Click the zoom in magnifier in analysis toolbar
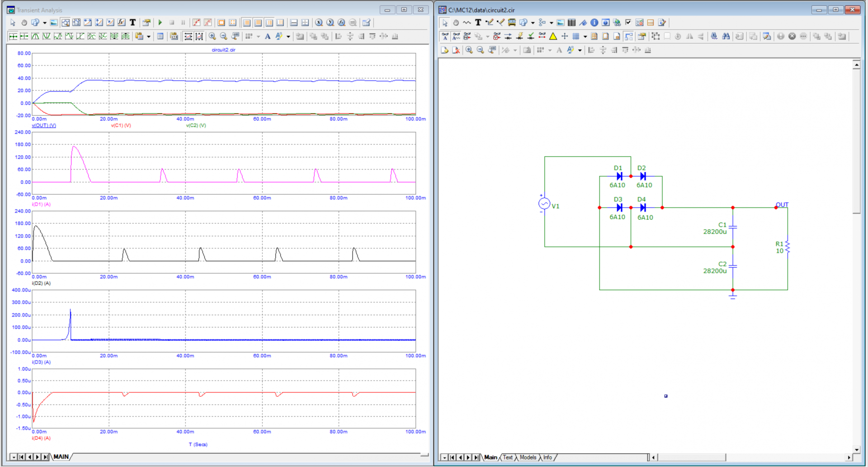868x467 pixels. coord(212,36)
